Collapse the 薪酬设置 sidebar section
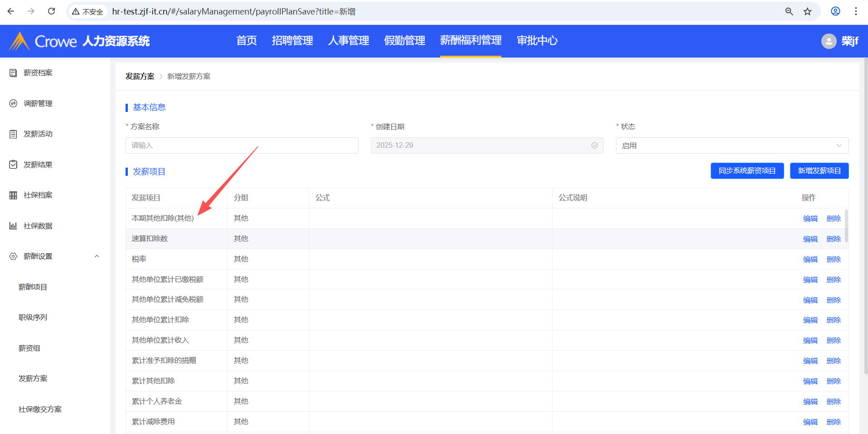 [x=97, y=256]
